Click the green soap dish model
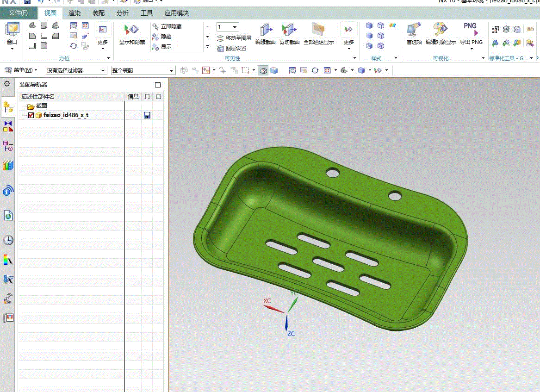 click(x=330, y=238)
